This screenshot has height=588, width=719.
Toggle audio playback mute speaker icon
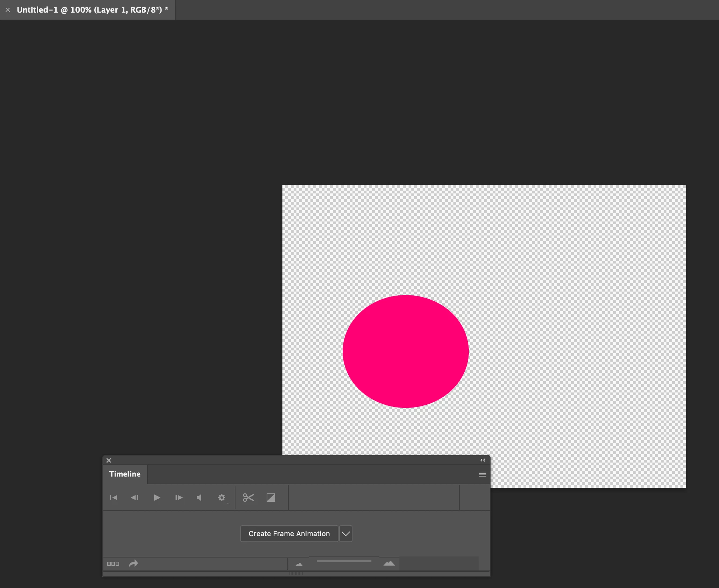(x=199, y=498)
